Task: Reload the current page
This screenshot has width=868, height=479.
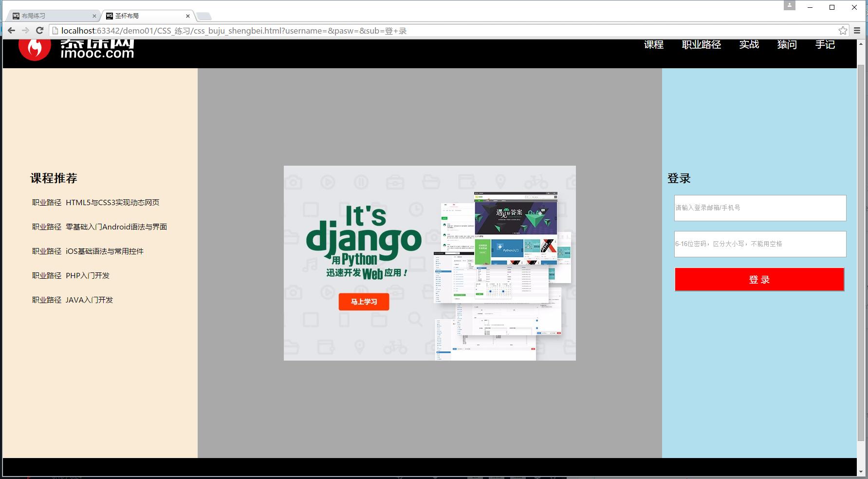Action: [40, 31]
